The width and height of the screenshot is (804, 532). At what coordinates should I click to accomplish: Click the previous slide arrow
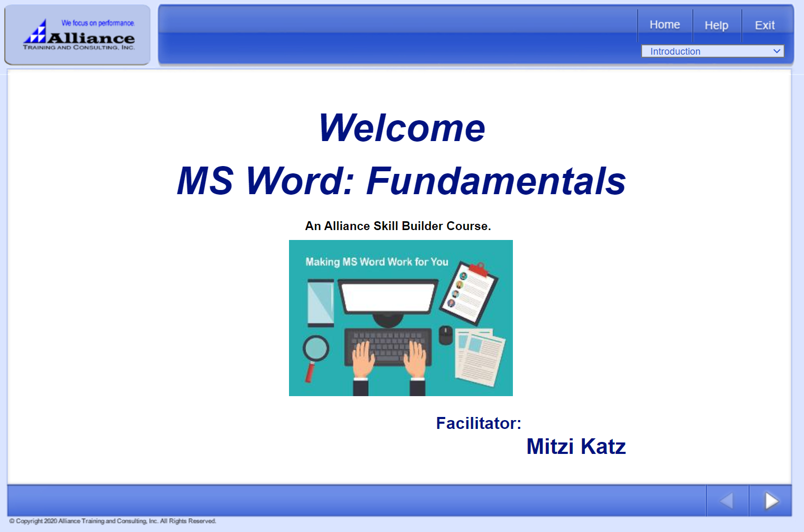[727, 501]
